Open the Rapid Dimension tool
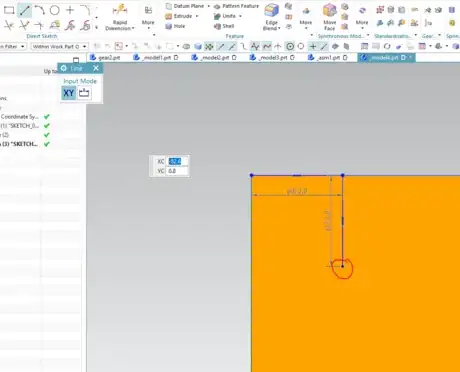This screenshot has height=372, width=460. click(119, 17)
